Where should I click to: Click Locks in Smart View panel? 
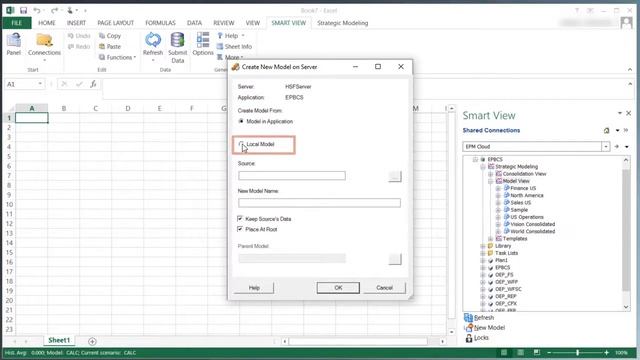pyautogui.click(x=477, y=338)
